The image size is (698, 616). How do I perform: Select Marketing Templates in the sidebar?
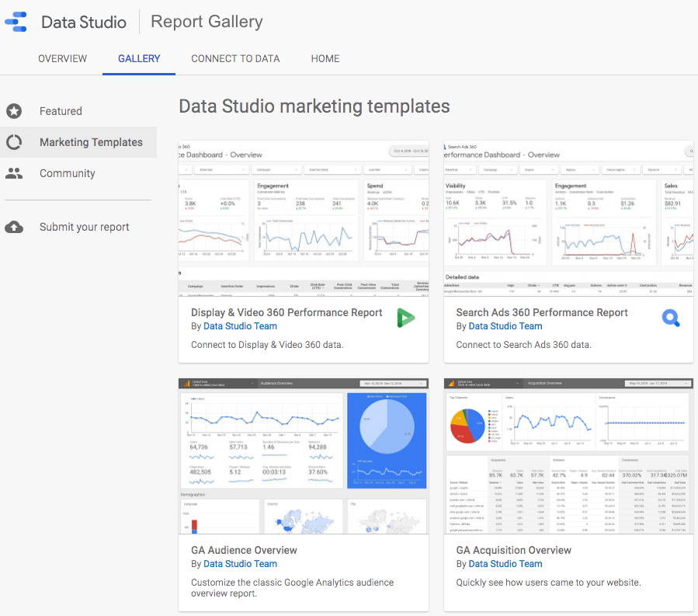[91, 142]
